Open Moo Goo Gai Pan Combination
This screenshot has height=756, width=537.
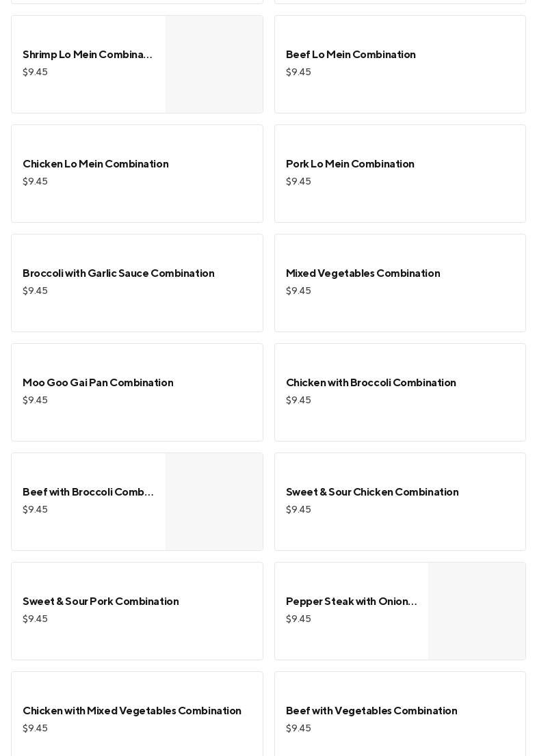98,383
